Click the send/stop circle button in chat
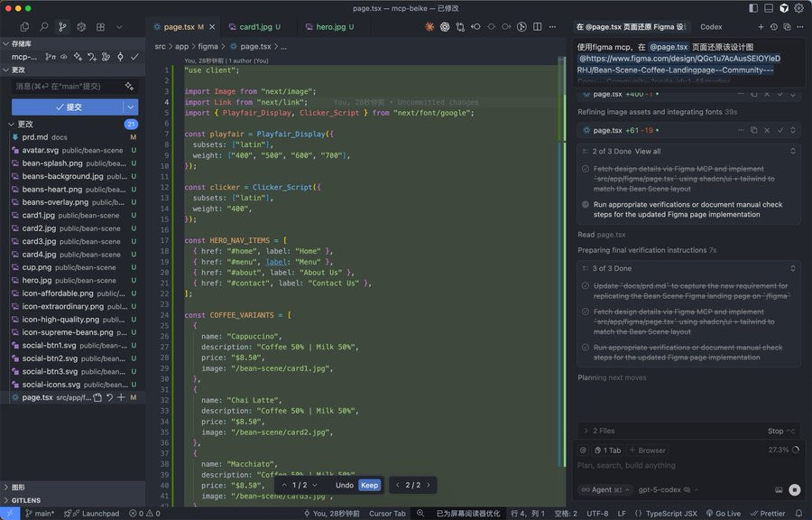The height and width of the screenshot is (520, 812). [x=794, y=490]
